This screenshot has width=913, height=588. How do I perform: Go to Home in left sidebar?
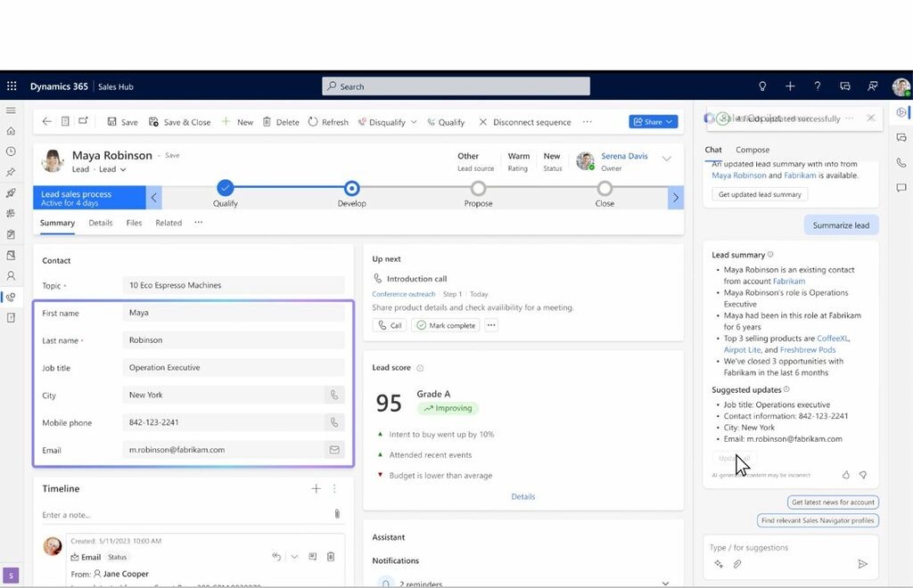[x=11, y=131]
